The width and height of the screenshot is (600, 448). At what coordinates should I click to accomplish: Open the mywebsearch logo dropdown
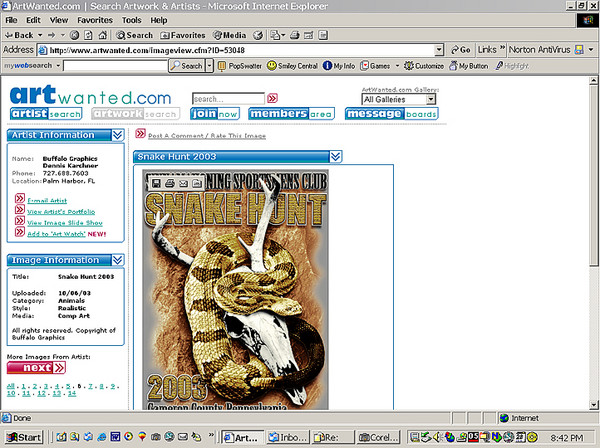(58, 66)
